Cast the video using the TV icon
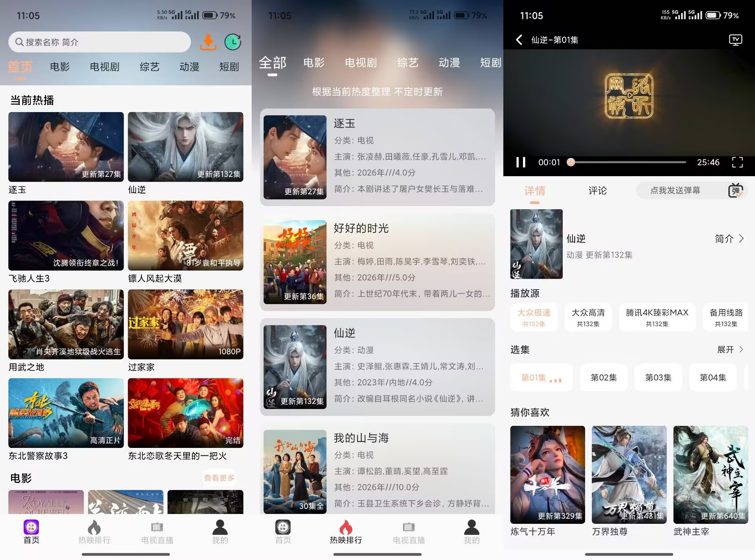Screen dimensions: 755x560 click(x=736, y=40)
